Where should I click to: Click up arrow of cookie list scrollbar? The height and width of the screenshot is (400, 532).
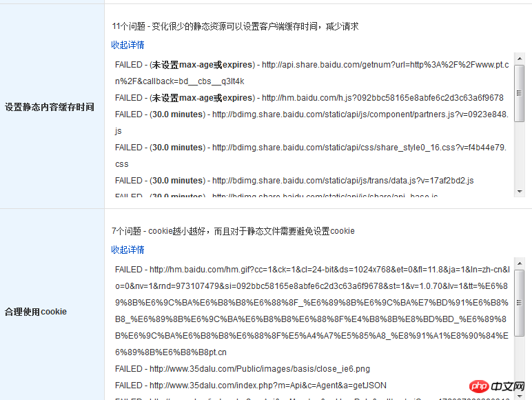(x=520, y=263)
